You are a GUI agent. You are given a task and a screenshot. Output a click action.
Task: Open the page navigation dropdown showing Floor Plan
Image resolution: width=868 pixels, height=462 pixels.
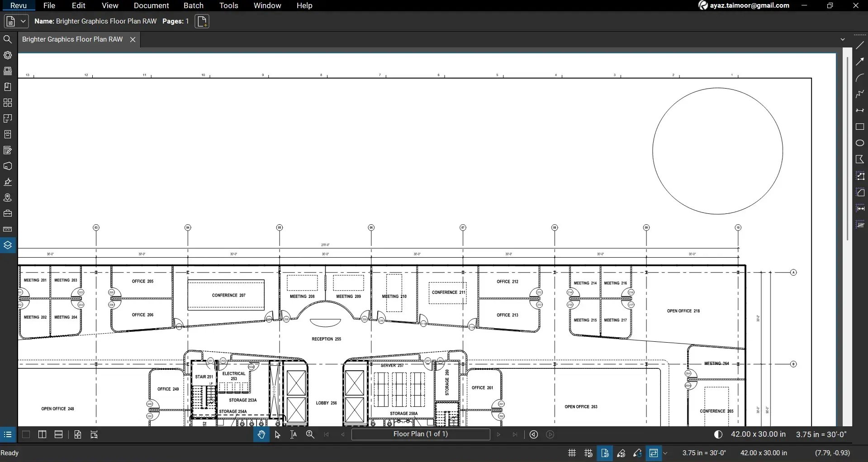point(421,434)
